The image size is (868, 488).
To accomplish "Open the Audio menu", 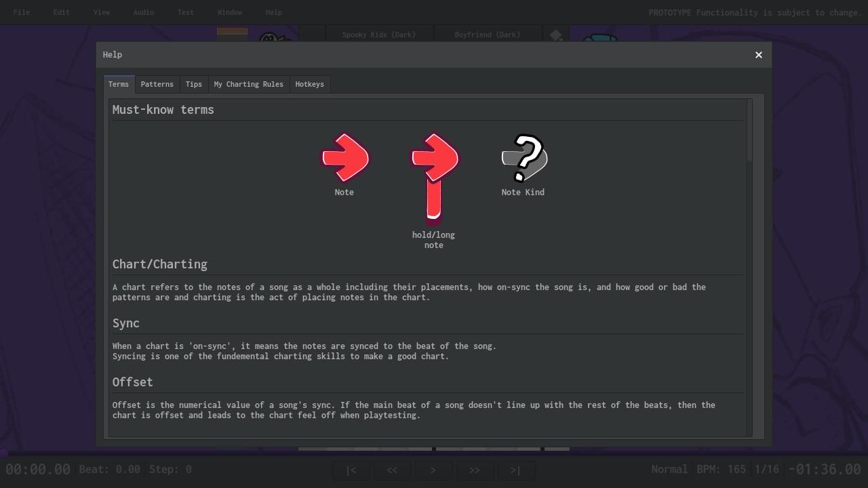I will click(144, 12).
